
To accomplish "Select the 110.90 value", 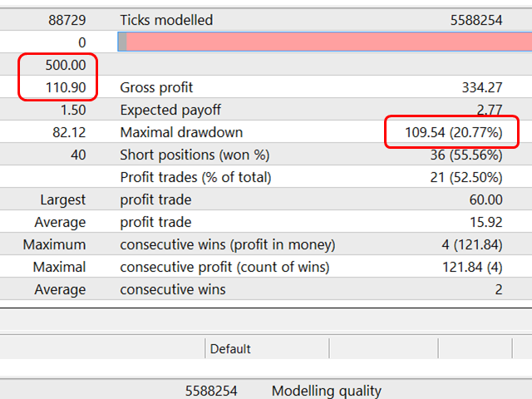I will (x=66, y=87).
